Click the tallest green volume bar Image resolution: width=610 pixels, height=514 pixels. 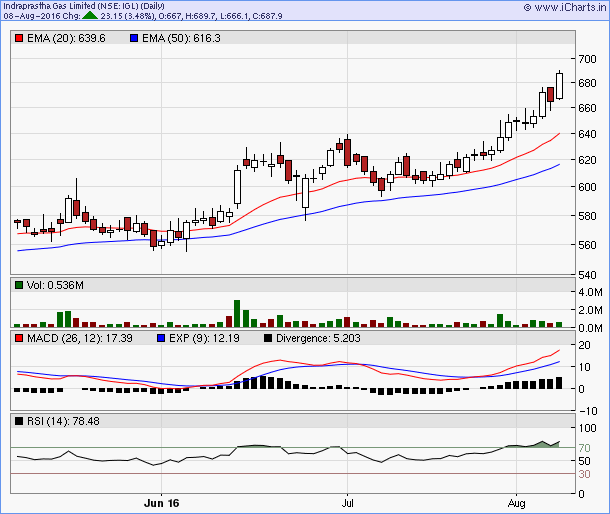(237, 314)
